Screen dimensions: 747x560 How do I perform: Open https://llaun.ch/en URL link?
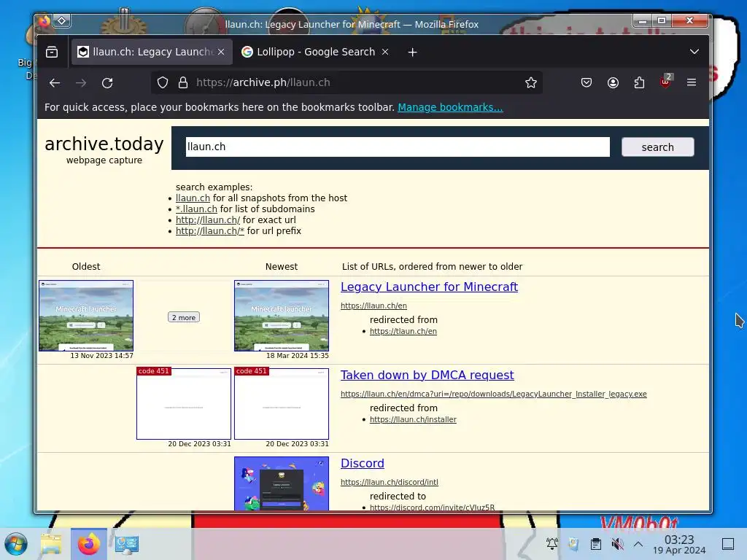(x=373, y=306)
